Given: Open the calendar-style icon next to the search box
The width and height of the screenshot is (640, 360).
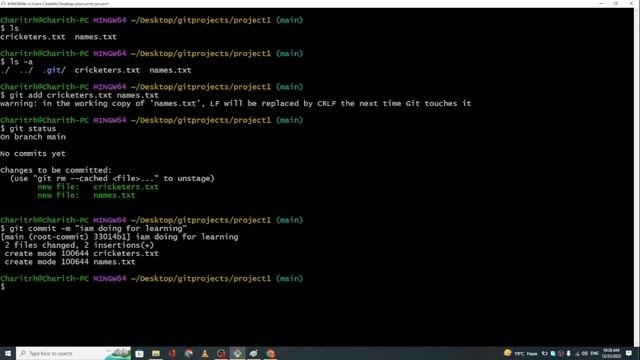Looking at the screenshot, I should (139, 353).
